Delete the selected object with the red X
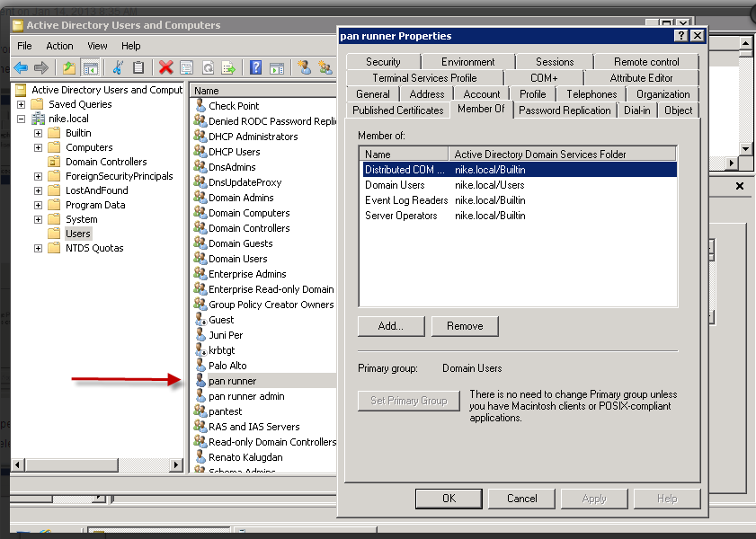This screenshot has height=539, width=756. (x=165, y=67)
